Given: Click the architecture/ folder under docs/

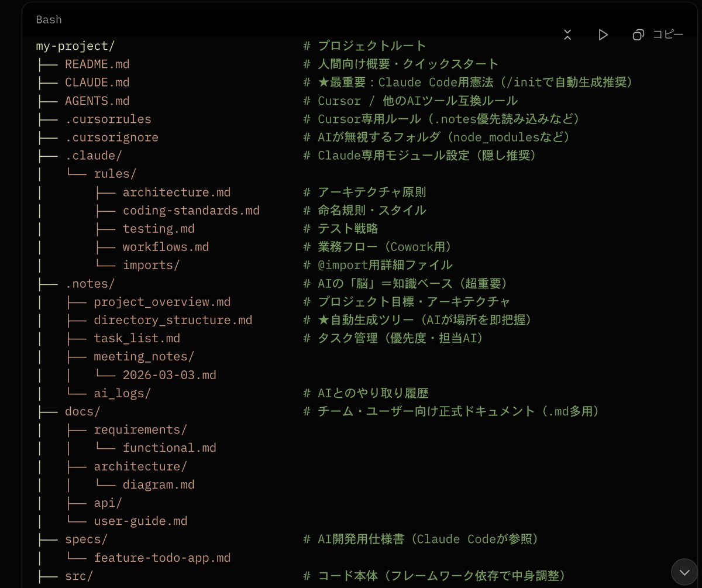Looking at the screenshot, I should pos(140,466).
